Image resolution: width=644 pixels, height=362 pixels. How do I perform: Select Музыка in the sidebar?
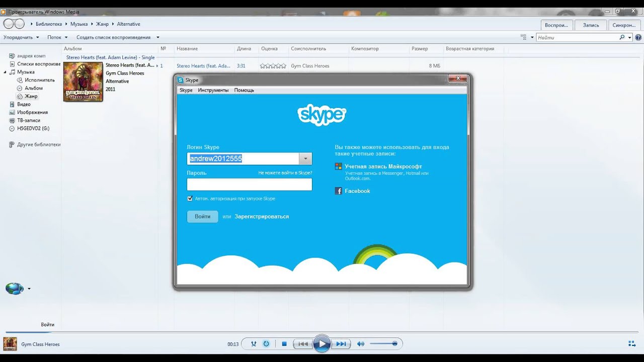point(26,72)
